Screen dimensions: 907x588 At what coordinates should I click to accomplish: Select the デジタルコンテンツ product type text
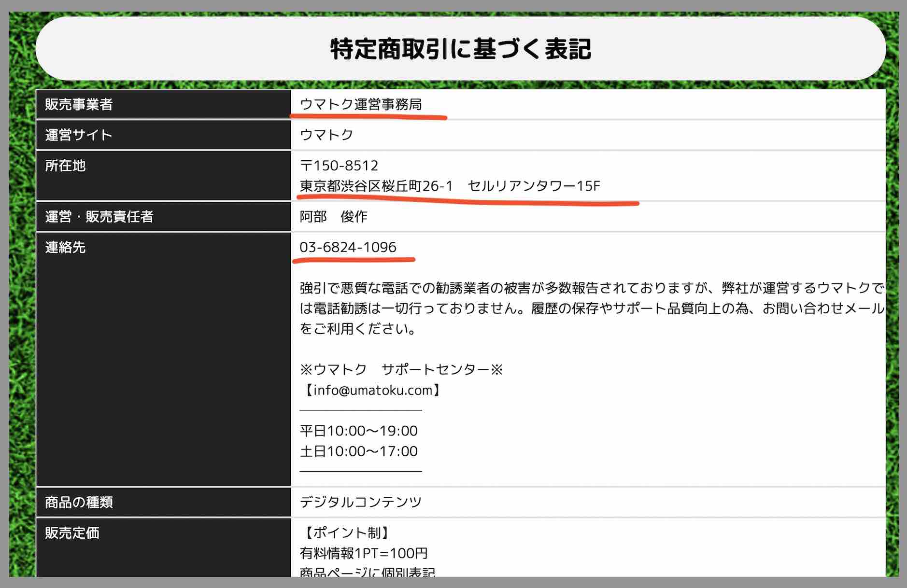tap(360, 502)
